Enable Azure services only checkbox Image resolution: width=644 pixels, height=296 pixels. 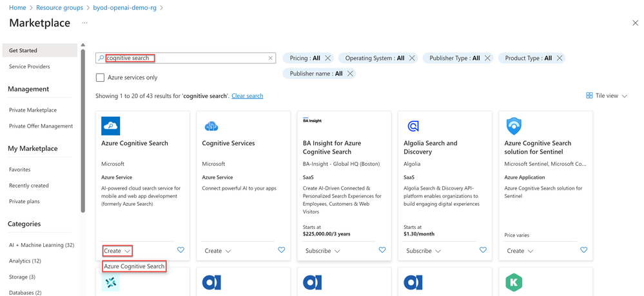pos(100,77)
